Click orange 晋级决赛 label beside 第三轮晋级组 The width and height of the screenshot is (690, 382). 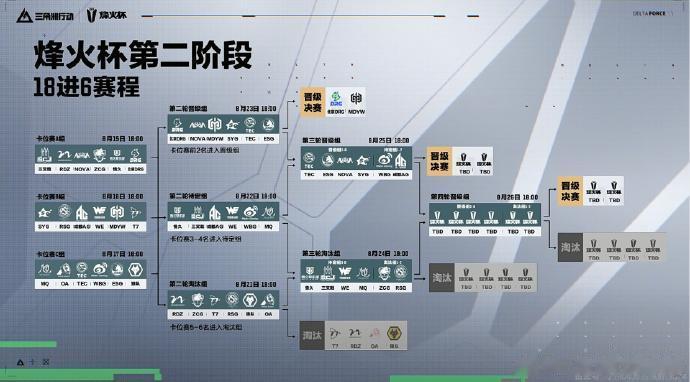439,162
